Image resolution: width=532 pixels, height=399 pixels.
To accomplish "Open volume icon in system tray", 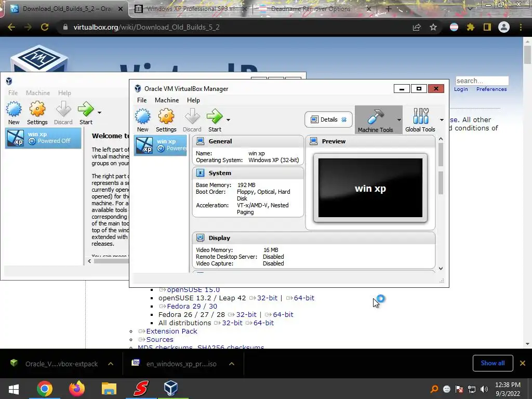I will [484, 389].
